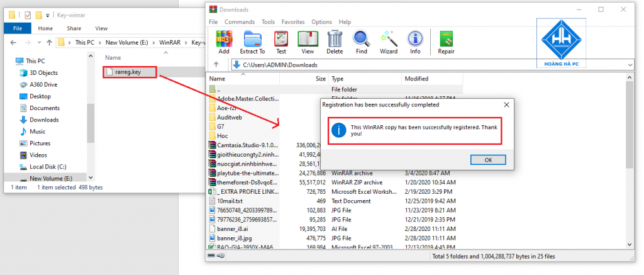Image resolution: width=644 pixels, height=275 pixels.
Task: Click the Up arrow in File Explorer
Action: 49,42
